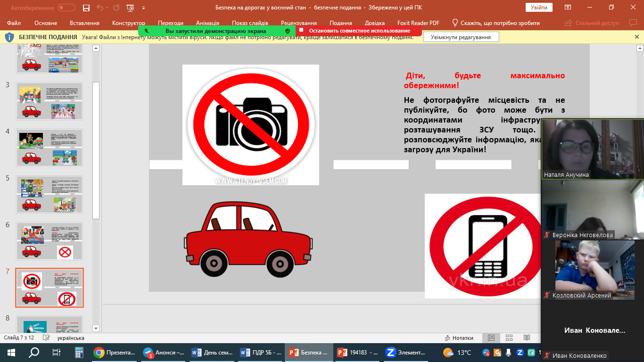Click the blue shield info icon
644x362 pixels.
click(9, 37)
